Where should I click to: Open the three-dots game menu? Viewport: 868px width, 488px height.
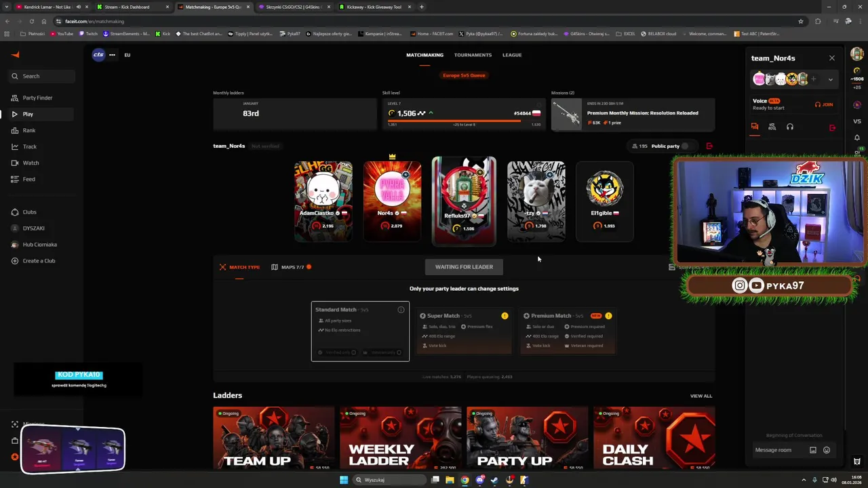tap(112, 55)
